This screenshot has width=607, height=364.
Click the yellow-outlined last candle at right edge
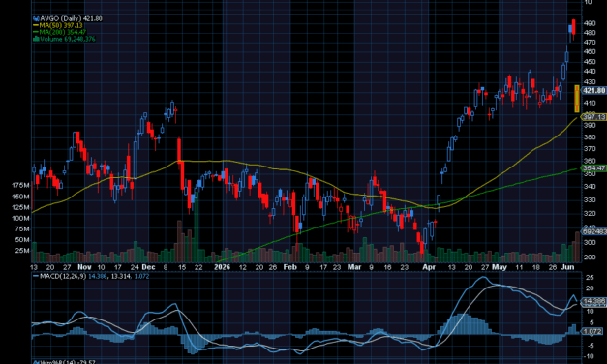[577, 99]
